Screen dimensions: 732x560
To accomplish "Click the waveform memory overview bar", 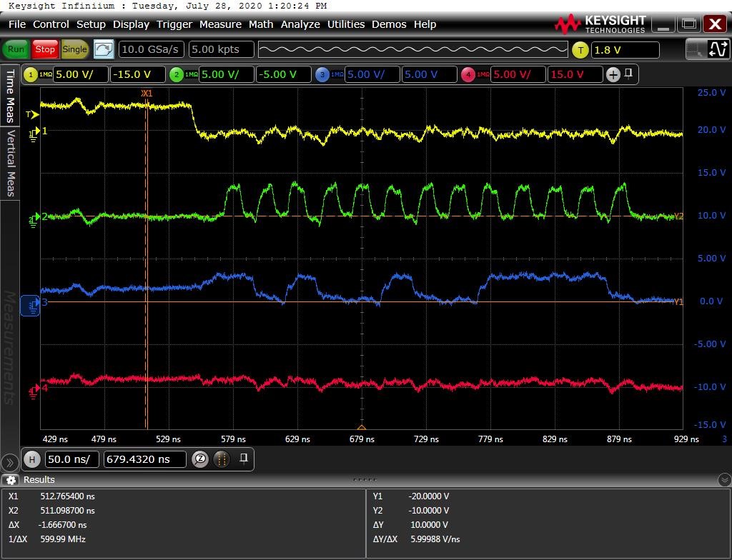I will (412, 49).
